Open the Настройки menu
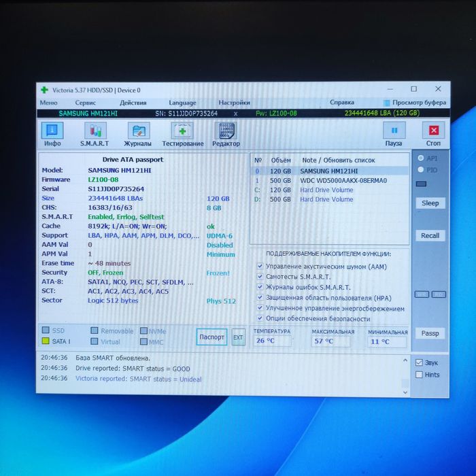476x476 pixels. 234,103
